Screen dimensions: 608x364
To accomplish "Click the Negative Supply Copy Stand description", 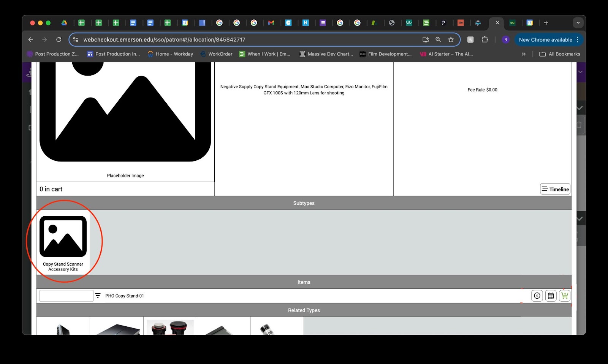I will click(x=304, y=90).
